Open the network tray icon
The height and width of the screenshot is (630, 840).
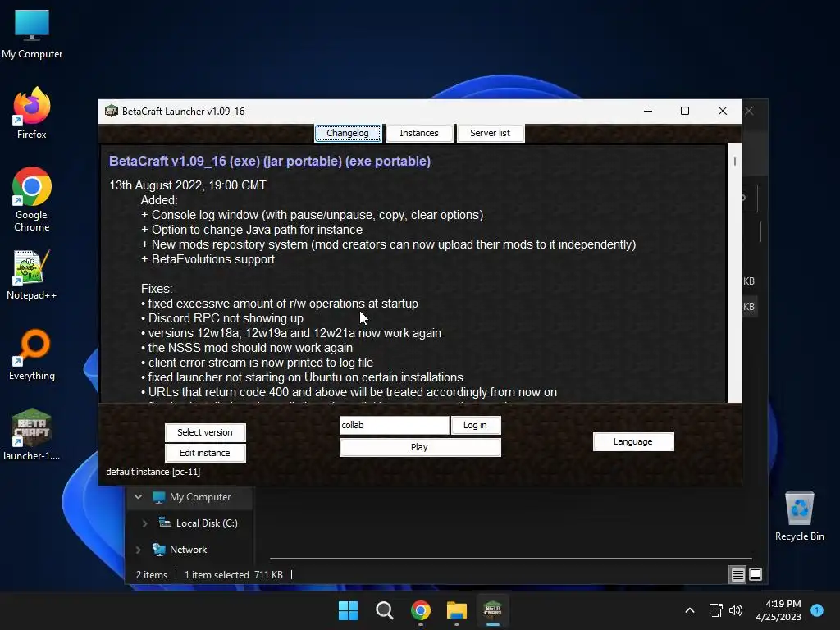(x=715, y=610)
